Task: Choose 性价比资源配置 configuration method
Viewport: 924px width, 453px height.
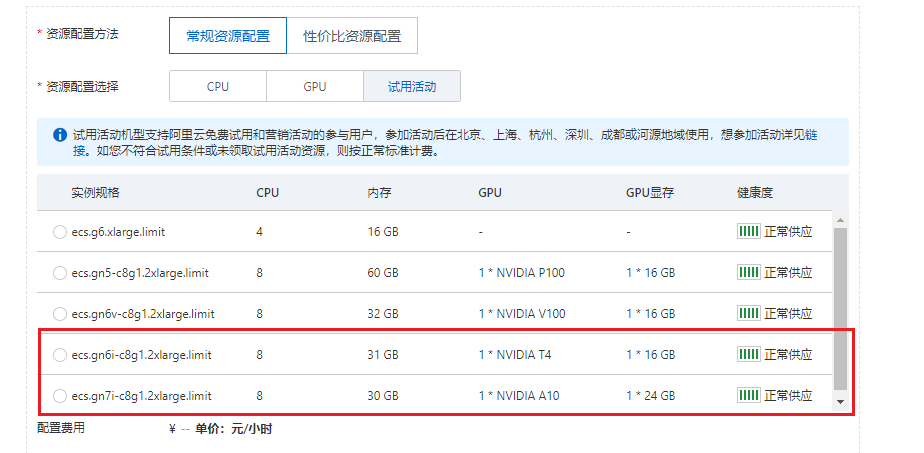Action: (352, 36)
